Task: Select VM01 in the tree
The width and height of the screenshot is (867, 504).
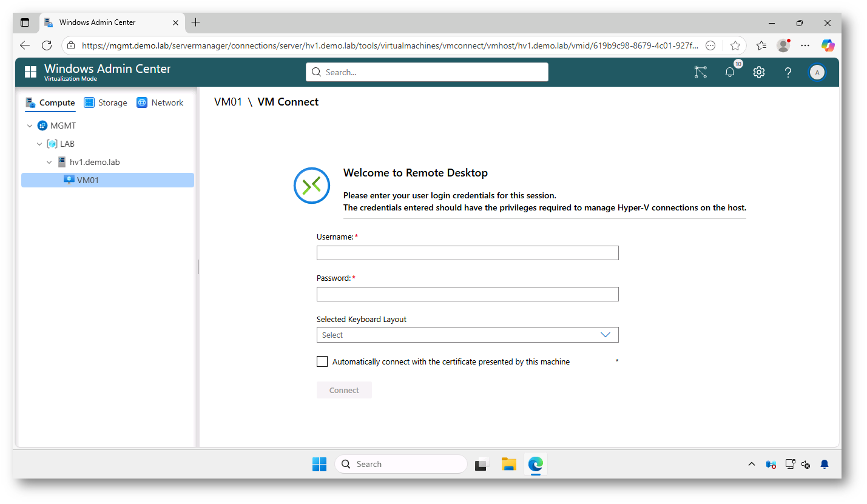Action: point(87,180)
